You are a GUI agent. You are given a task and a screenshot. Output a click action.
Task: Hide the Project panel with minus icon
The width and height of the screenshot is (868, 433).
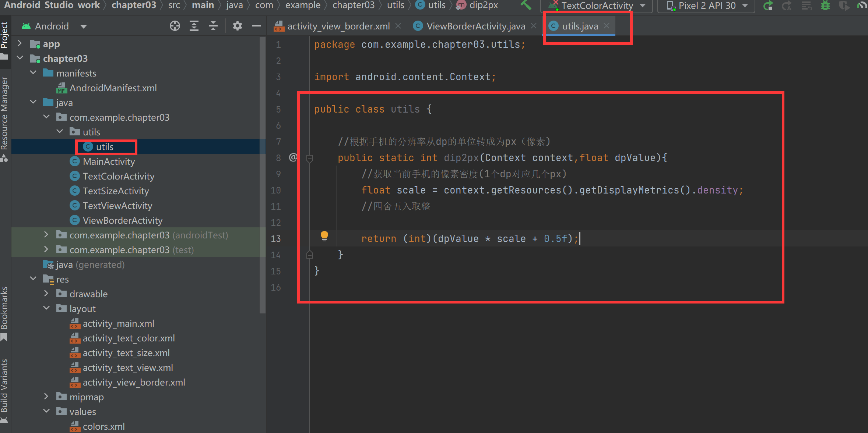coord(257,26)
